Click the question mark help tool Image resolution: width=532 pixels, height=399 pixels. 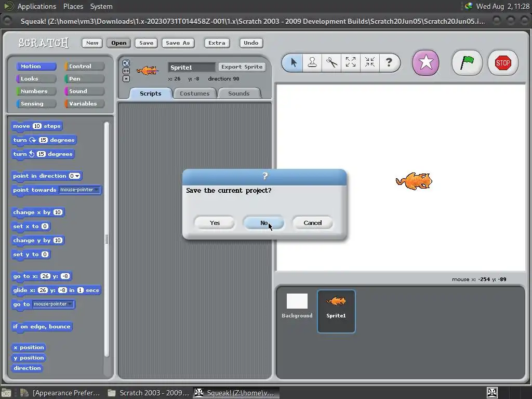389,62
